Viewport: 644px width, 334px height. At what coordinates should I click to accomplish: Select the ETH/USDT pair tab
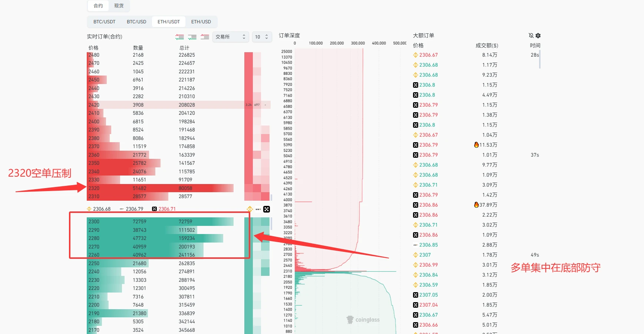coord(169,22)
